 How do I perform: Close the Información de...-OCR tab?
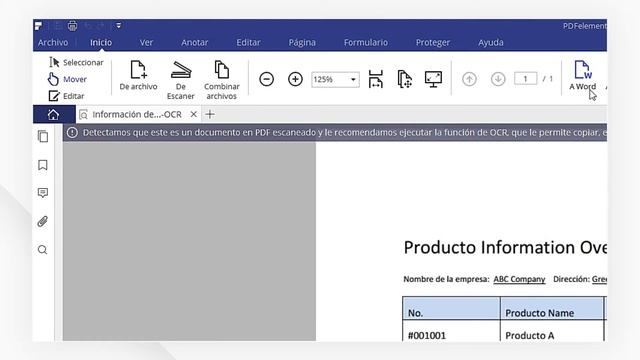point(194,114)
